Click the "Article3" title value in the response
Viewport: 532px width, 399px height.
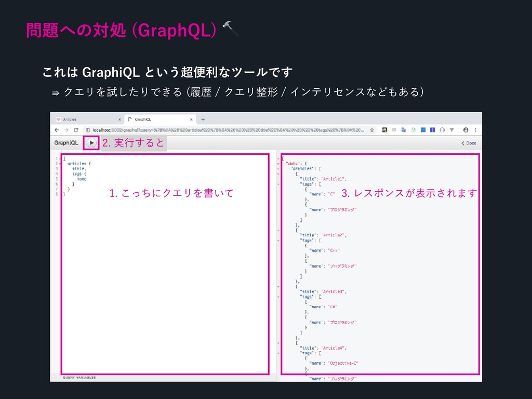tap(334, 291)
